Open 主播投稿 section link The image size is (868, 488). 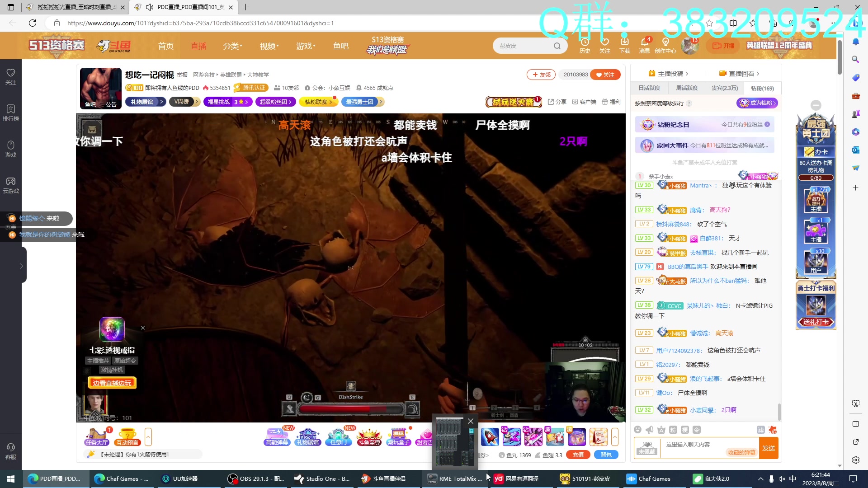668,74
